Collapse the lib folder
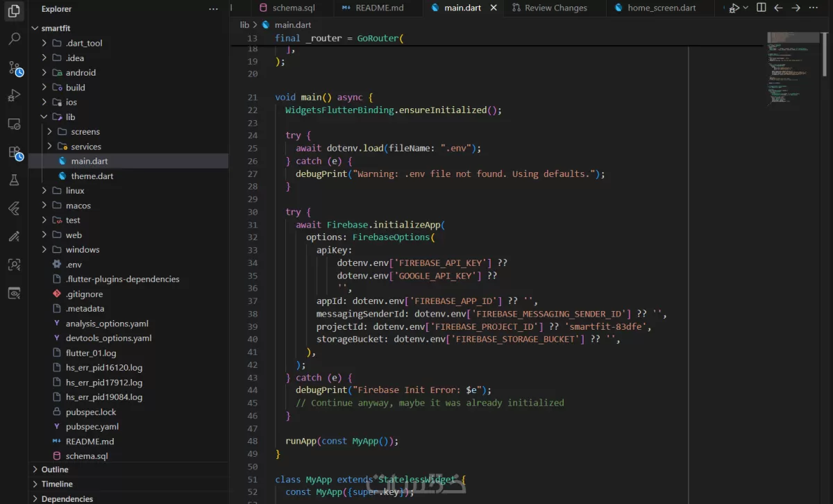The width and height of the screenshot is (833, 504). [x=70, y=117]
